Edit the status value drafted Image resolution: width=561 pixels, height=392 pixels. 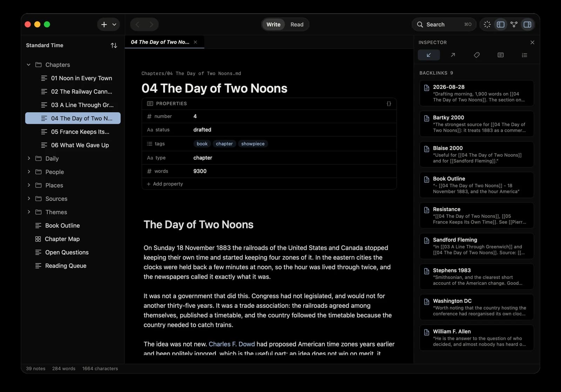point(202,130)
